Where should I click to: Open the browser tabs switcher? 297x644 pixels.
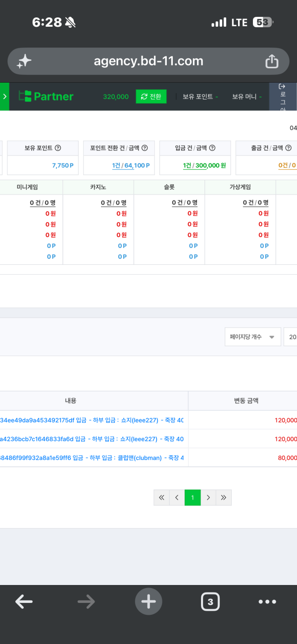coord(210,602)
